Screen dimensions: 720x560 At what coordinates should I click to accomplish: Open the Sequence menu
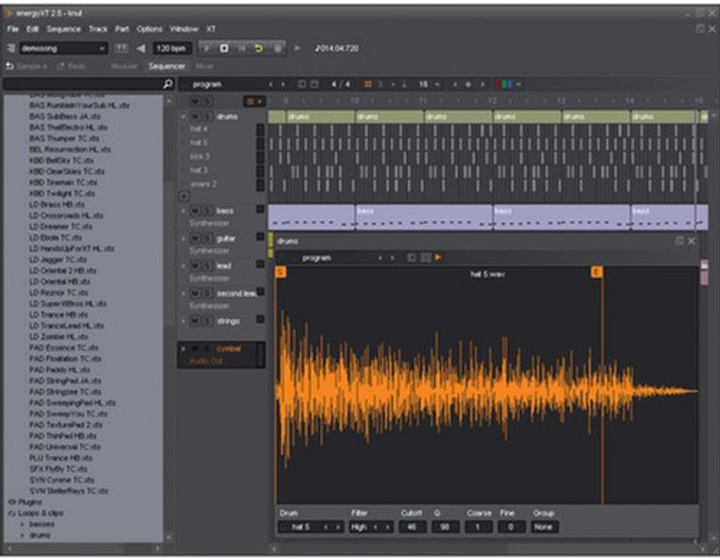tap(63, 29)
